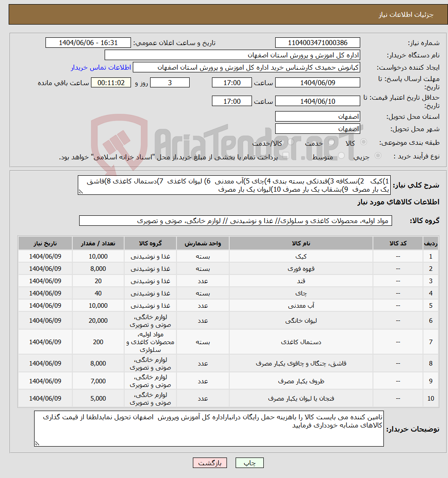This screenshot has height=478, width=448.
Task: Select the دستمال کاغذی table row
Action: coord(227,341)
